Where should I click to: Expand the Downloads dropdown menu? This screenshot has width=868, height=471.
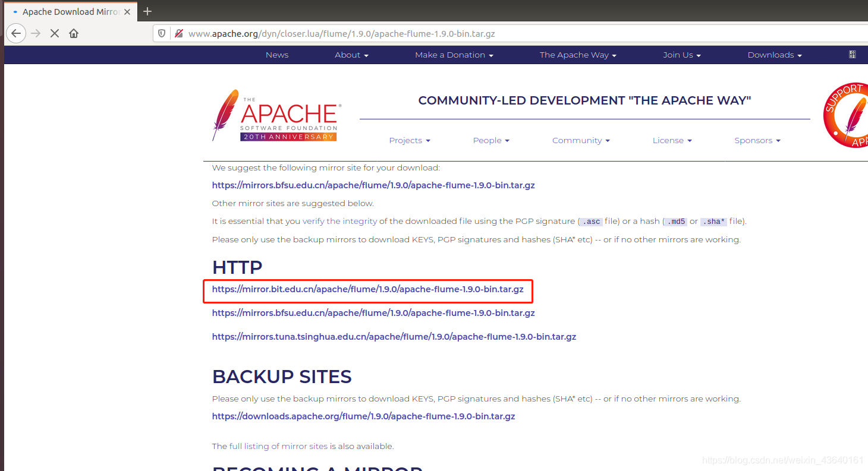[775, 55]
